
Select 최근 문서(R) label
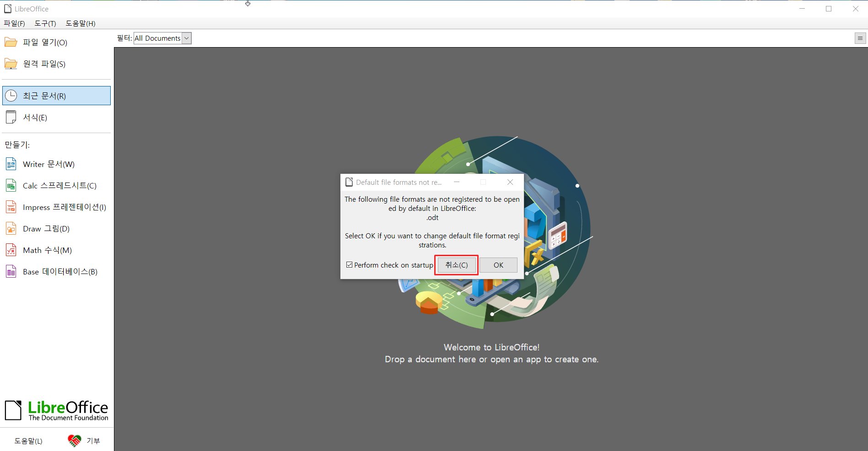coord(44,96)
